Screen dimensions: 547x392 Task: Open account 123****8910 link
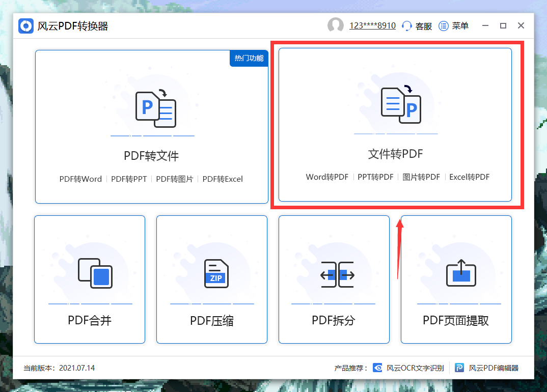[x=373, y=26]
